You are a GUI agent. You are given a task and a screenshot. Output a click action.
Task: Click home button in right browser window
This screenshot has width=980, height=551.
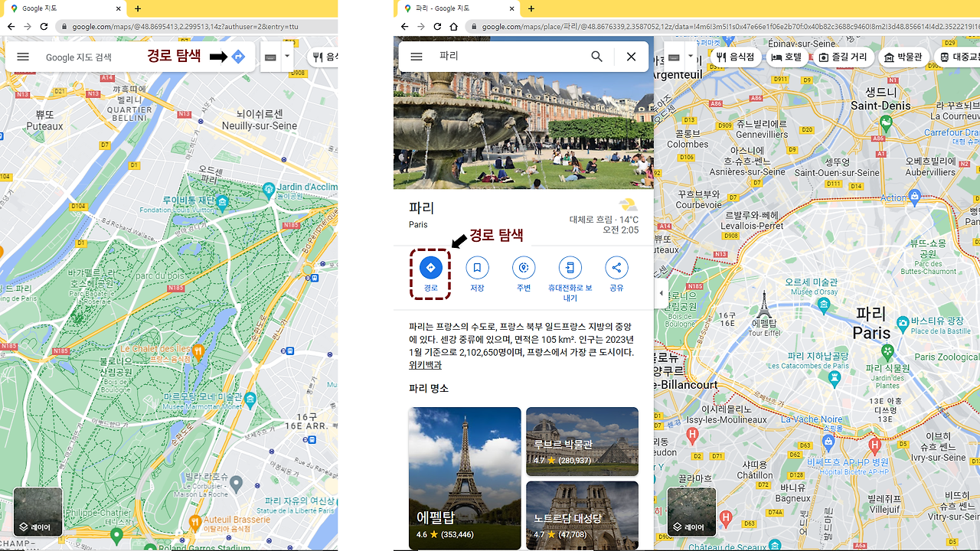pyautogui.click(x=453, y=26)
